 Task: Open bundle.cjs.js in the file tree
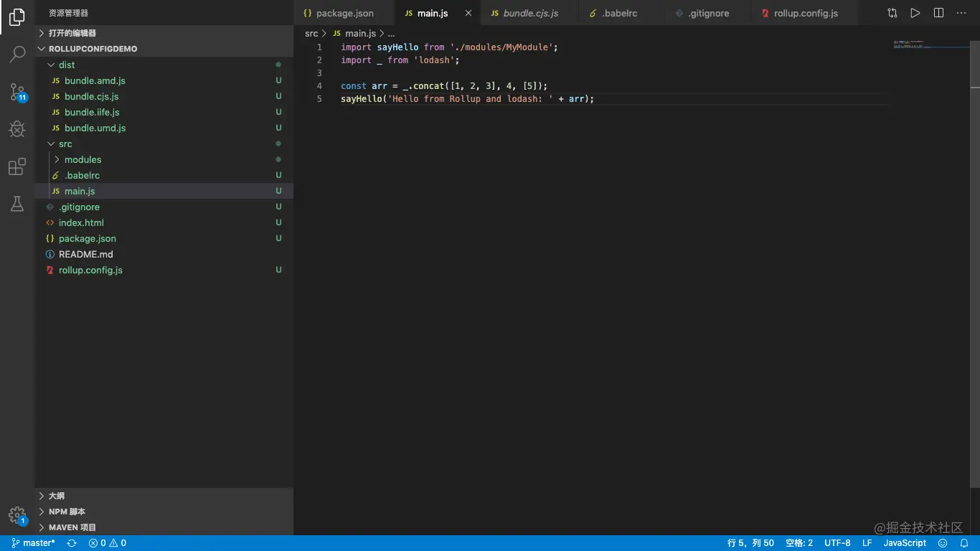(x=164, y=96)
